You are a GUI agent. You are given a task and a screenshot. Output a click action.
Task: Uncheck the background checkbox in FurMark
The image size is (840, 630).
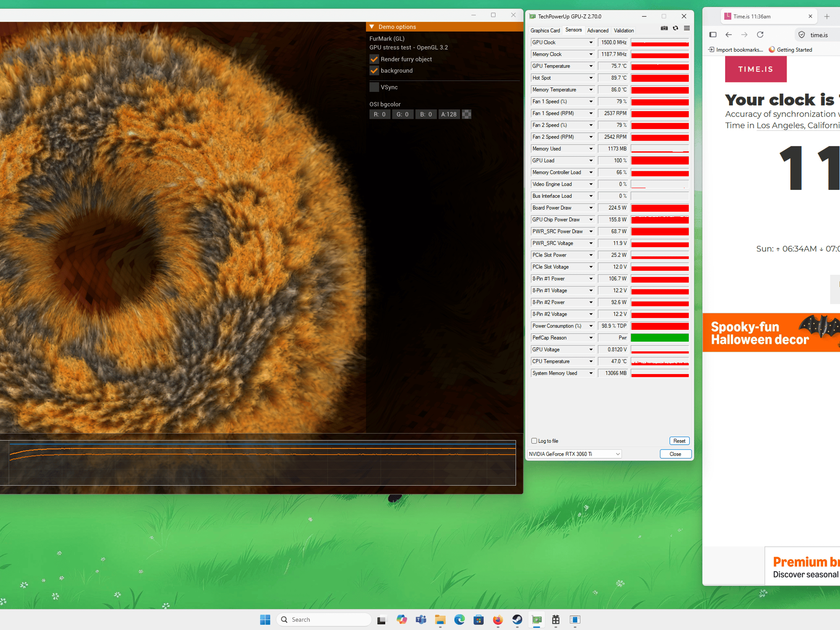[x=374, y=71]
